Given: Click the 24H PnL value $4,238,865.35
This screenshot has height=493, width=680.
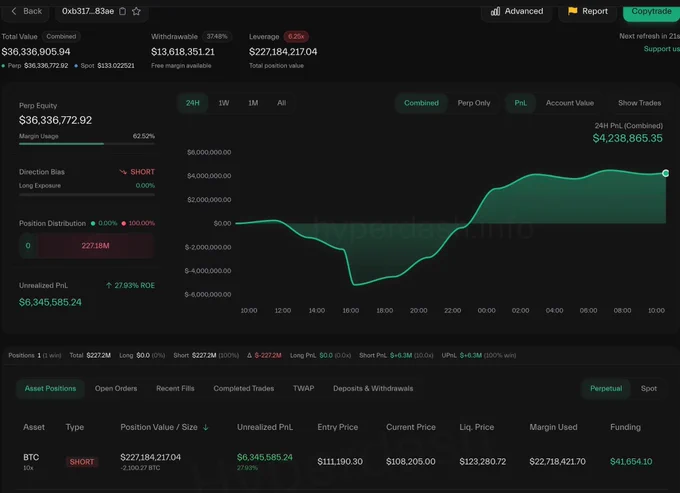Looking at the screenshot, I should click(628, 138).
